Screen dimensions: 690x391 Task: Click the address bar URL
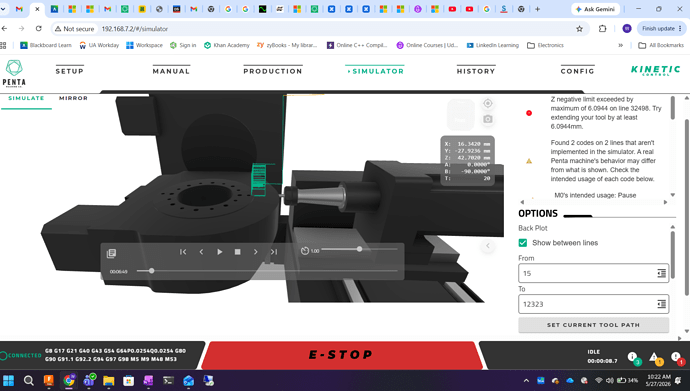coord(135,29)
